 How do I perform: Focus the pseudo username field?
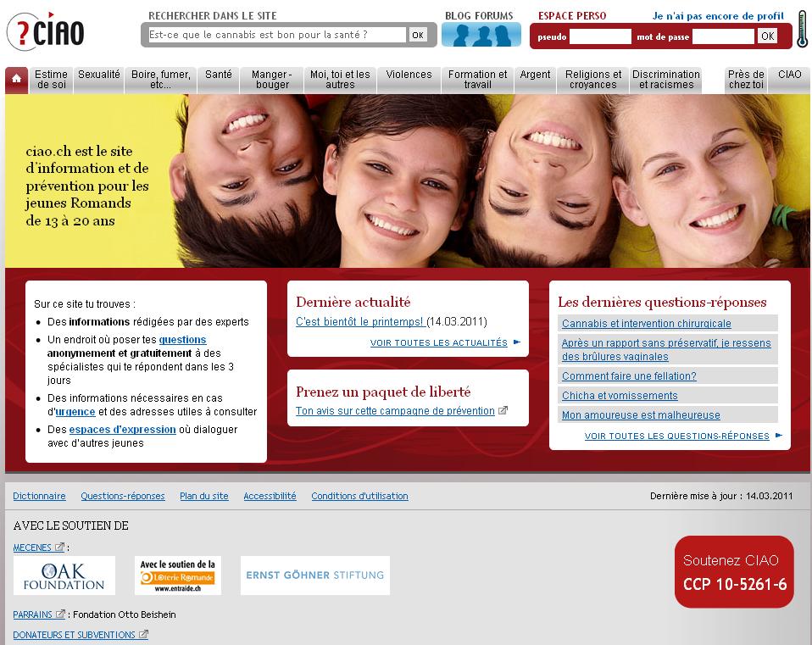(600, 36)
